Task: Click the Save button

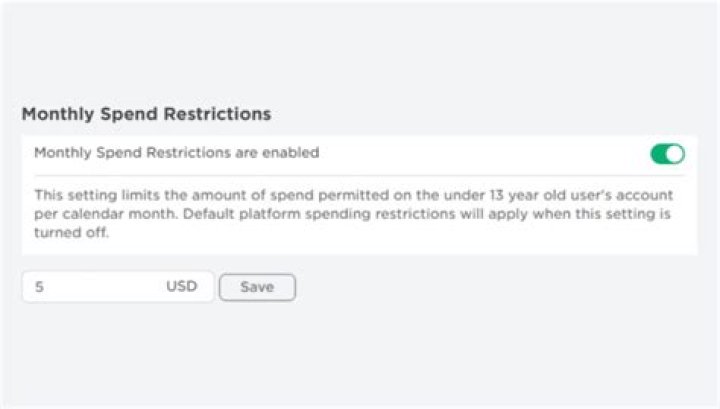Action: pyautogui.click(x=257, y=287)
